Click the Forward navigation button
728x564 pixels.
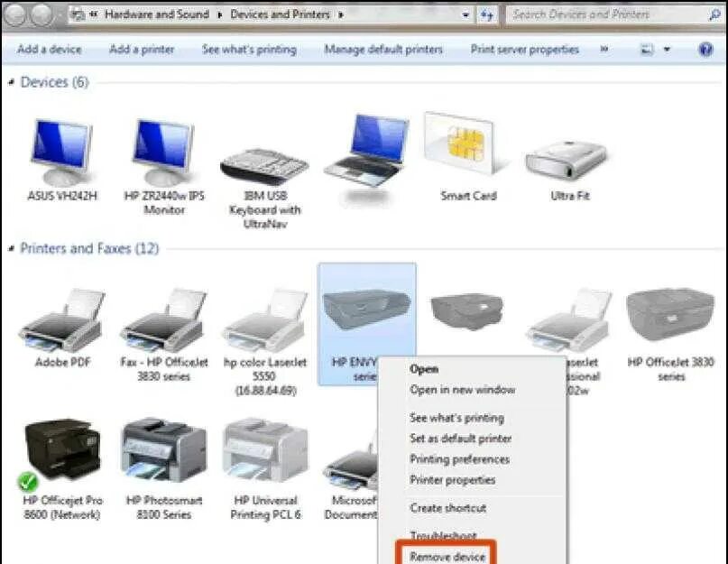click(41, 14)
